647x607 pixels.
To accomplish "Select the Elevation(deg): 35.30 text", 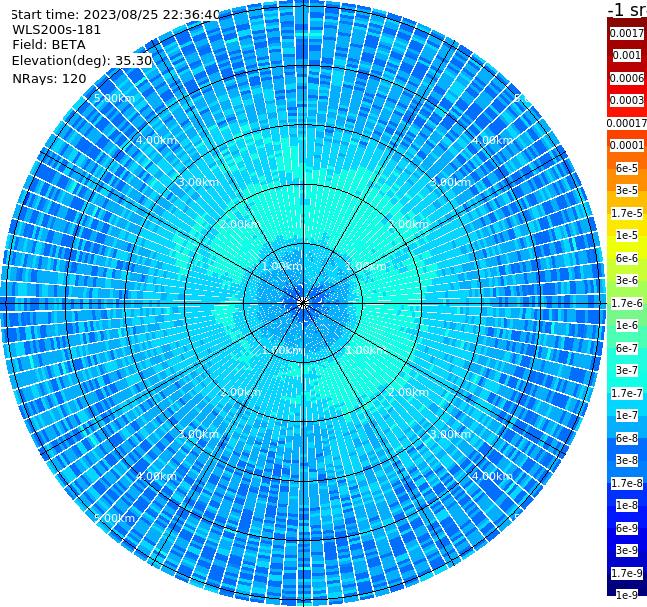I will [x=82, y=61].
